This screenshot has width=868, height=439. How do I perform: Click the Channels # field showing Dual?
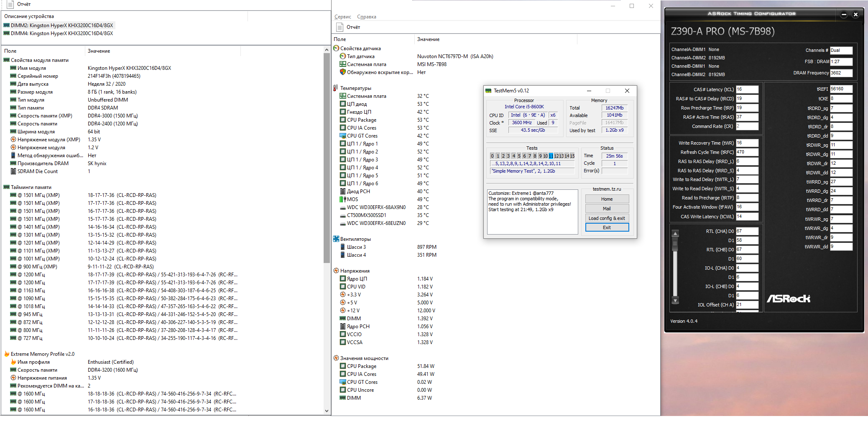coord(841,50)
